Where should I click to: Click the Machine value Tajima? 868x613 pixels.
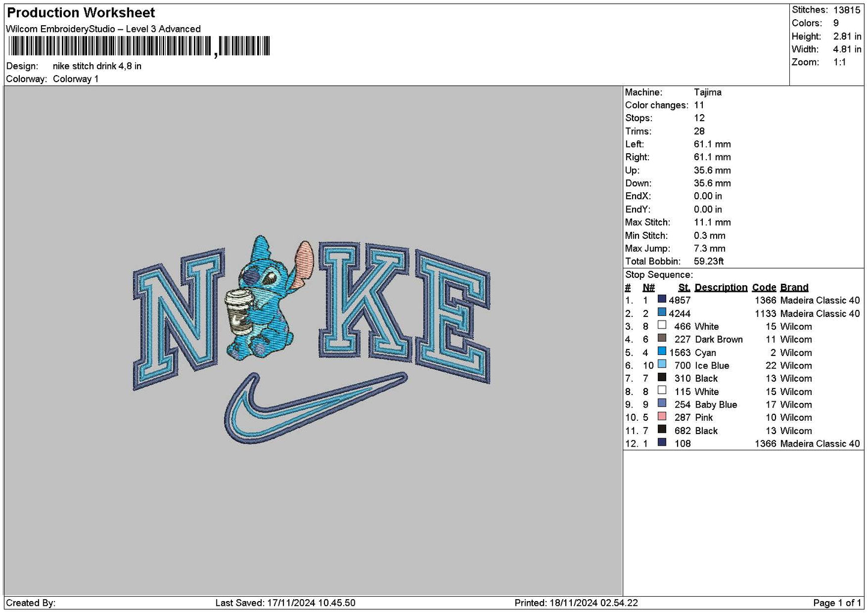click(x=708, y=92)
